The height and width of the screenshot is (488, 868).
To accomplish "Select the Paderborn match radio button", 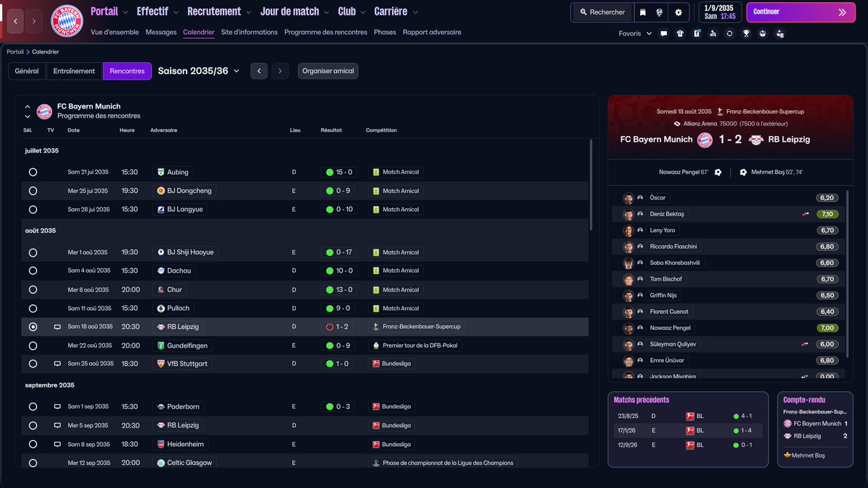I will pyautogui.click(x=33, y=407).
